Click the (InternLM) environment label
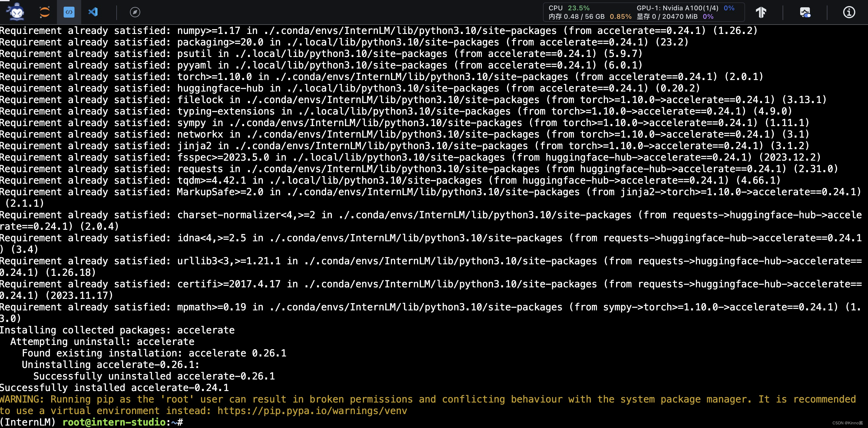 pos(28,422)
